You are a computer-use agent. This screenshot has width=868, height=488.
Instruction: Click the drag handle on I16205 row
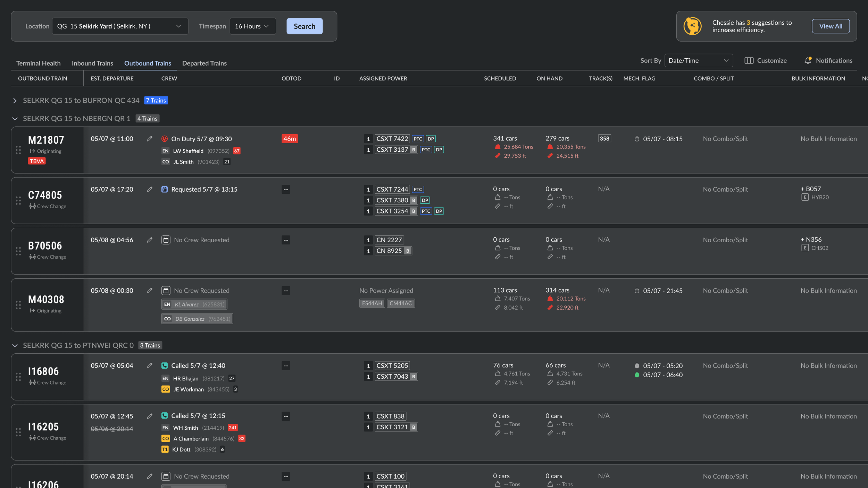pos(18,432)
